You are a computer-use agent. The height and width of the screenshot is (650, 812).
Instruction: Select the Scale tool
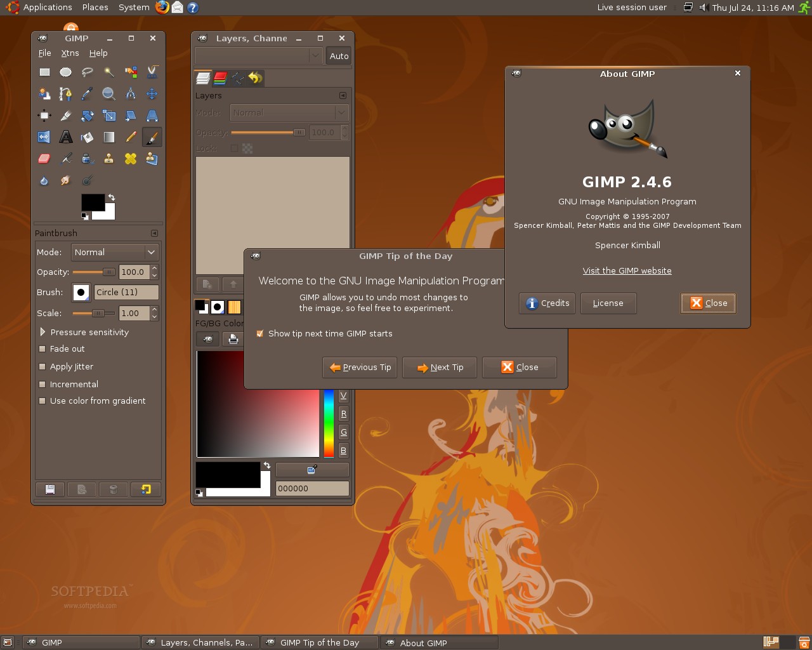[109, 116]
